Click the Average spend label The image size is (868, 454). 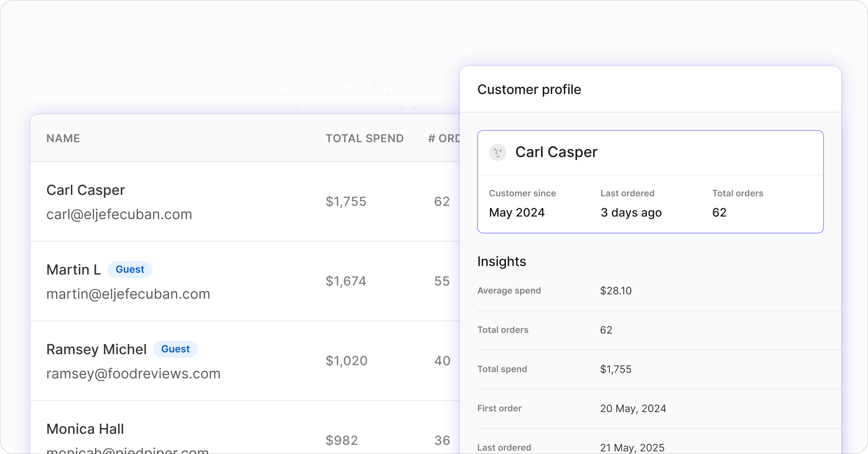point(509,291)
